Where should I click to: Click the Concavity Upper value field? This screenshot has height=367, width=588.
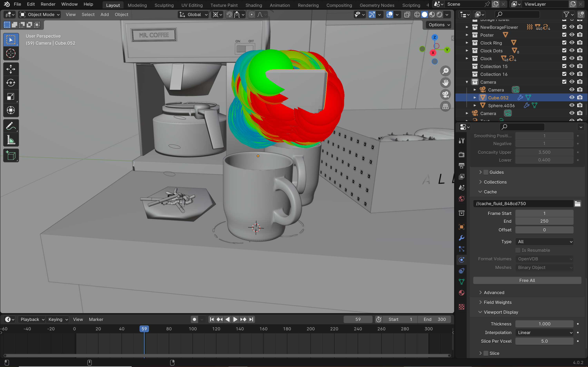(544, 152)
